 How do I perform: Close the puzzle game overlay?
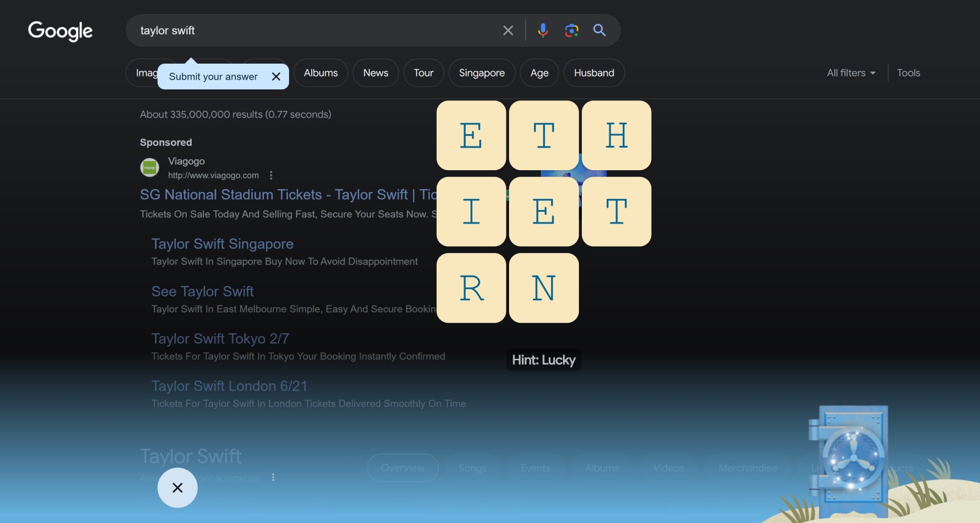178,487
